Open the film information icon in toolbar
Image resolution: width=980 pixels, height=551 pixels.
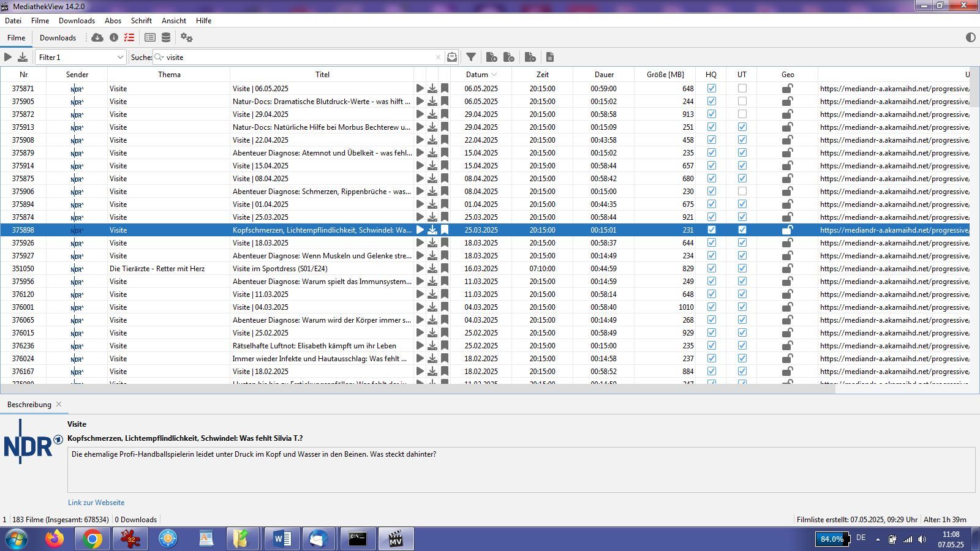[114, 37]
